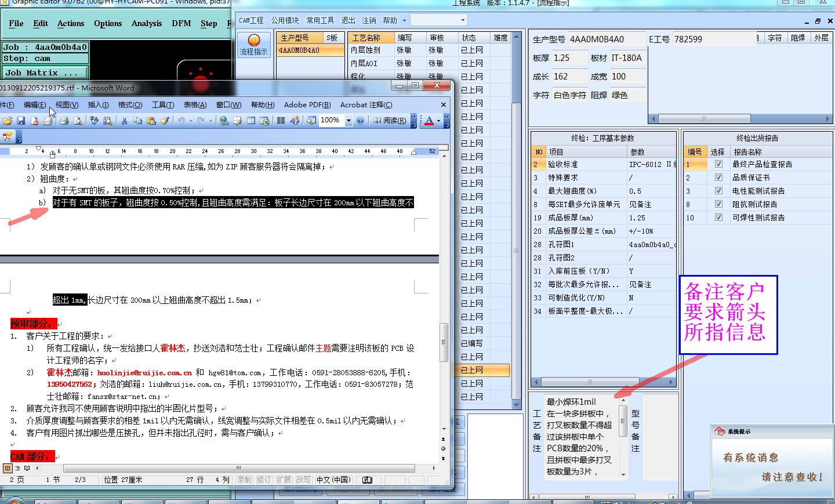The width and height of the screenshot is (835, 504).
Task: Open Tables and Borders toolbar icon
Action: click(237, 121)
